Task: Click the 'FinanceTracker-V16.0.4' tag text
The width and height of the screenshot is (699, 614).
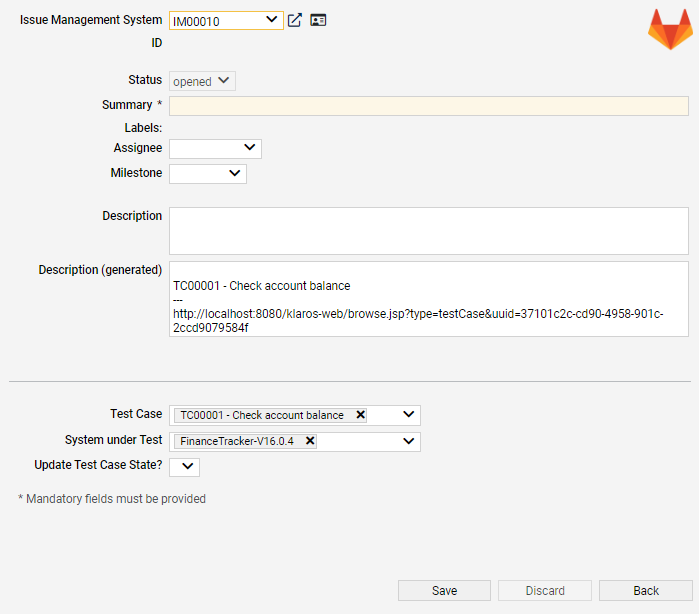Action: [237, 441]
